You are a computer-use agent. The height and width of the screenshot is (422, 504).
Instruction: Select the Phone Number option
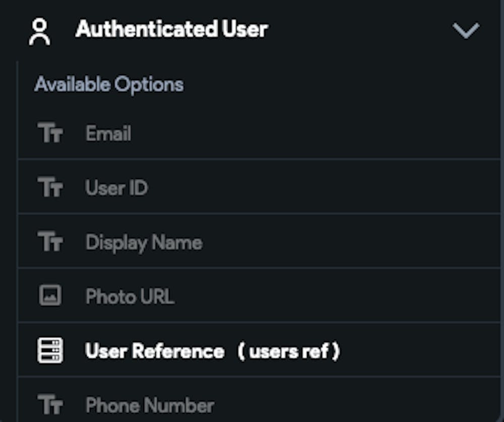[150, 405]
